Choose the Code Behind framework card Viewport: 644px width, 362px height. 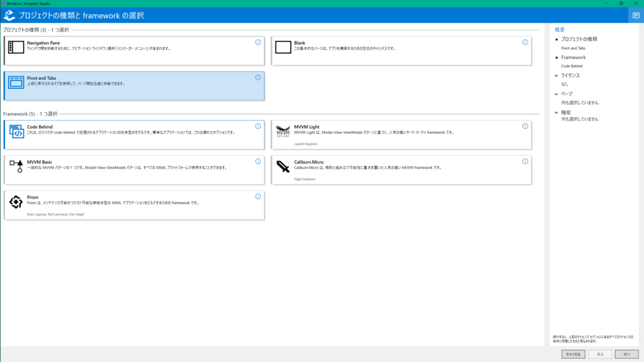pyautogui.click(x=134, y=135)
